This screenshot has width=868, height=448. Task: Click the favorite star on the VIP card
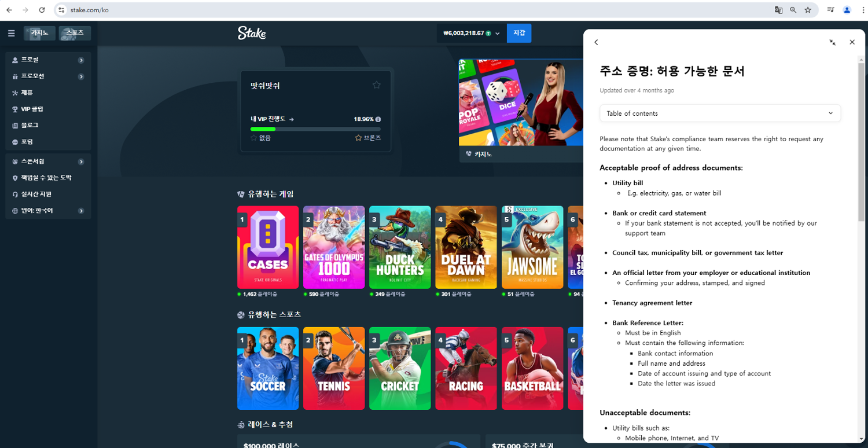coord(377,85)
